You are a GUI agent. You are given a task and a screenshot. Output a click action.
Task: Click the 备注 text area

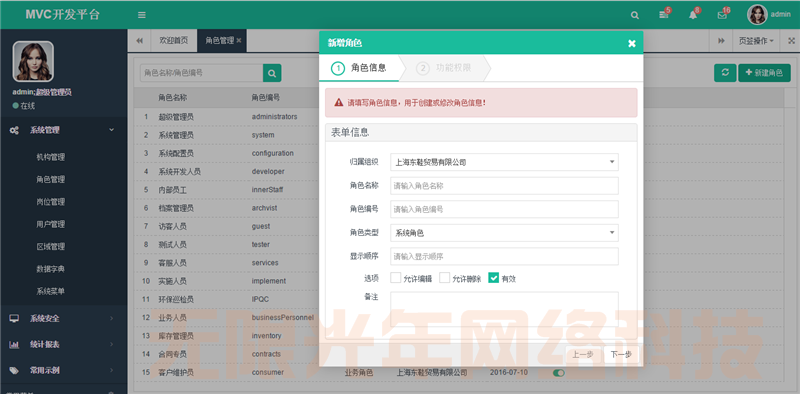click(x=504, y=309)
